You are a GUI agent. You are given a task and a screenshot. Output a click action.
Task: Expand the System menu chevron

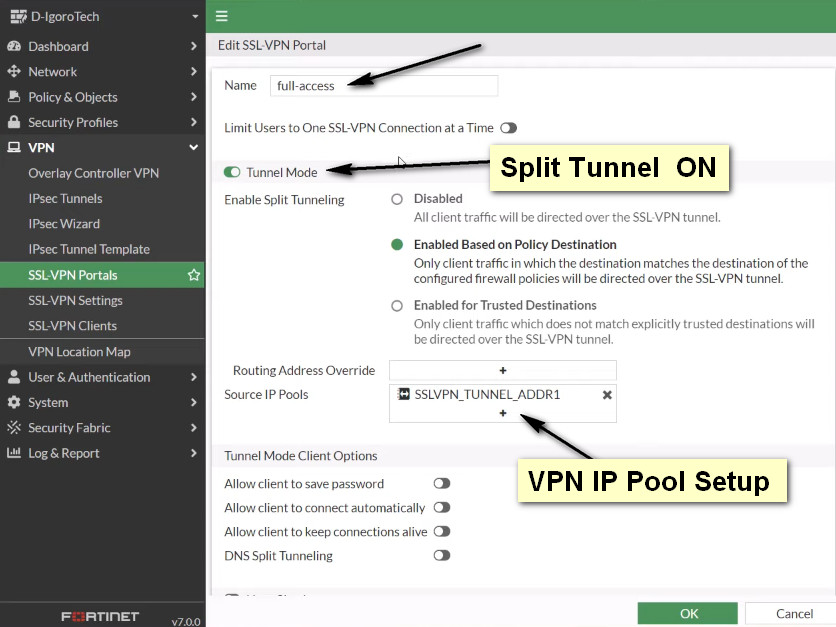(194, 402)
